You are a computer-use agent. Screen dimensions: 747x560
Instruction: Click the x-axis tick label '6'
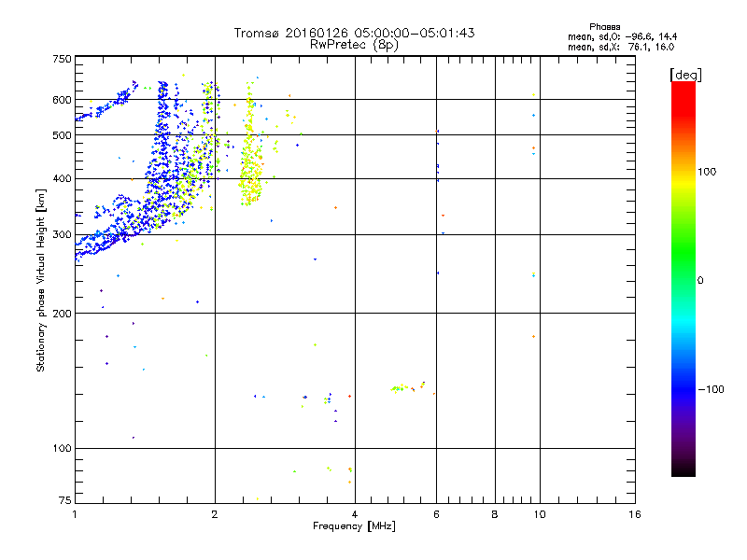436,514
